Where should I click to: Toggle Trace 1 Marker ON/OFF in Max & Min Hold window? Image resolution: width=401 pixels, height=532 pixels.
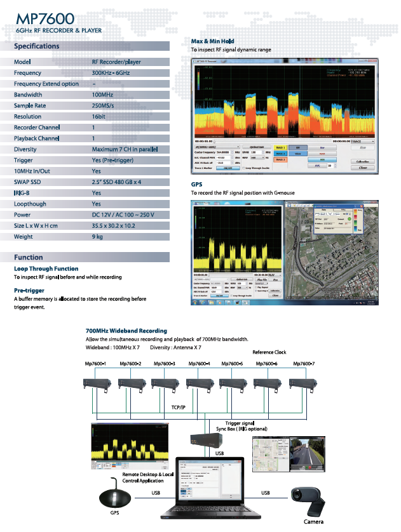[x=228, y=168]
